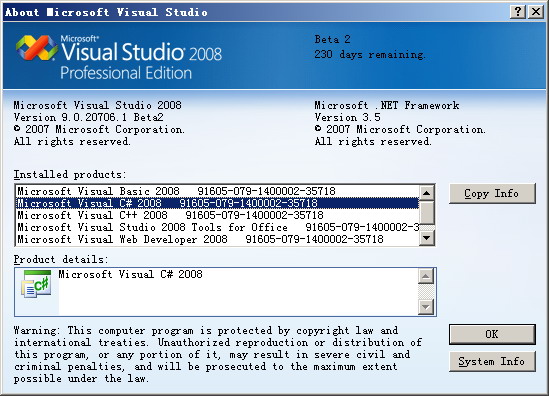Image resolution: width=549 pixels, height=396 pixels.
Task: Click installed products scrollbar up arrow
Action: click(426, 193)
